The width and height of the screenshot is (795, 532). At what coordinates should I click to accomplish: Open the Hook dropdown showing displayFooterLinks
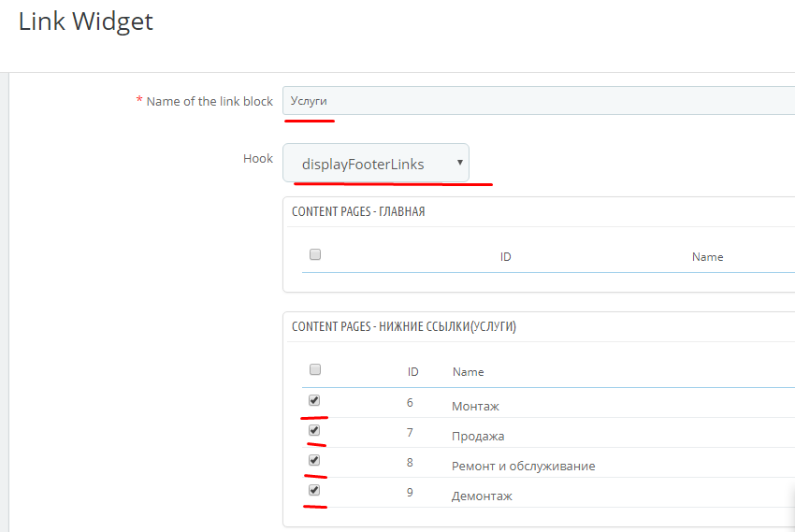(376, 164)
